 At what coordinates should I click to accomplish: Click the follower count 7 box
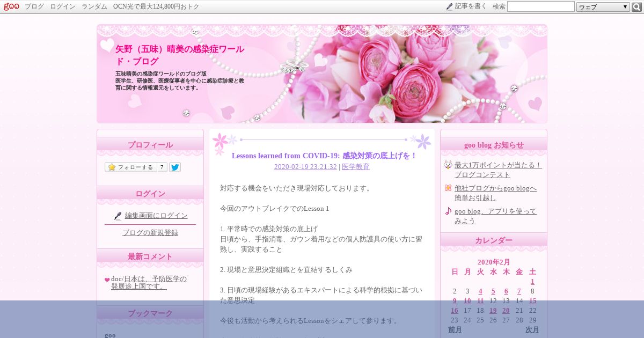coord(162,167)
